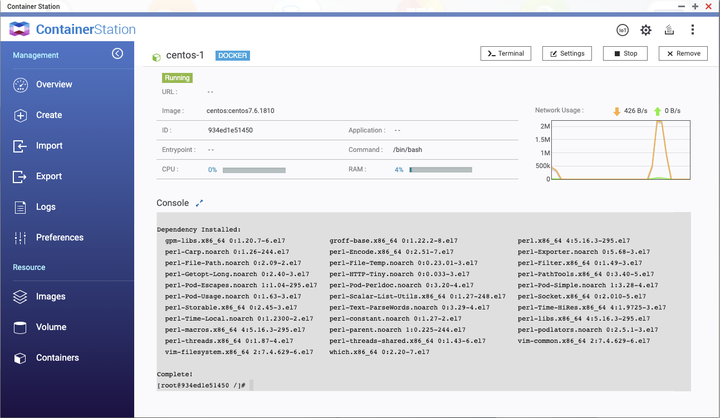Click the Import icon in the sidebar
The height and width of the screenshot is (418, 720).
coord(20,146)
